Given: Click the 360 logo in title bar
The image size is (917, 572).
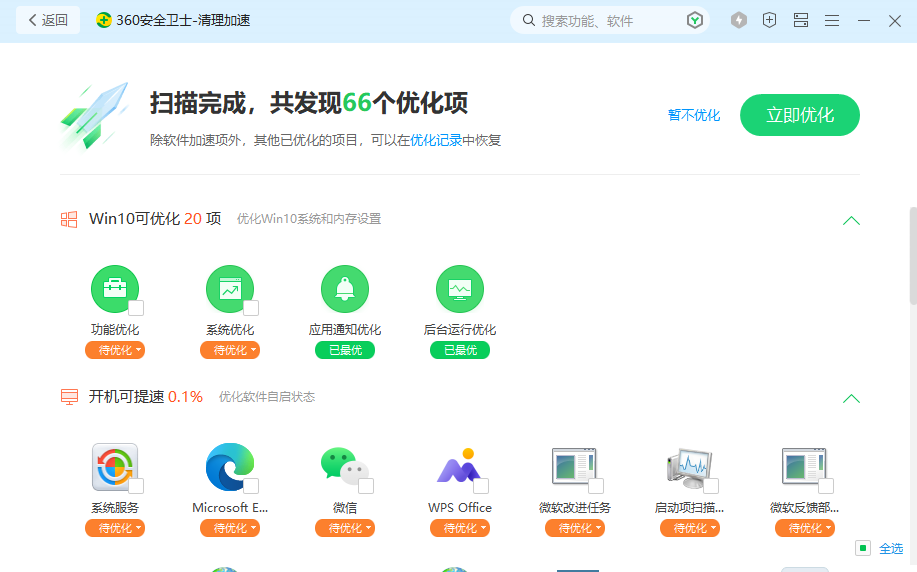Looking at the screenshot, I should [x=104, y=20].
